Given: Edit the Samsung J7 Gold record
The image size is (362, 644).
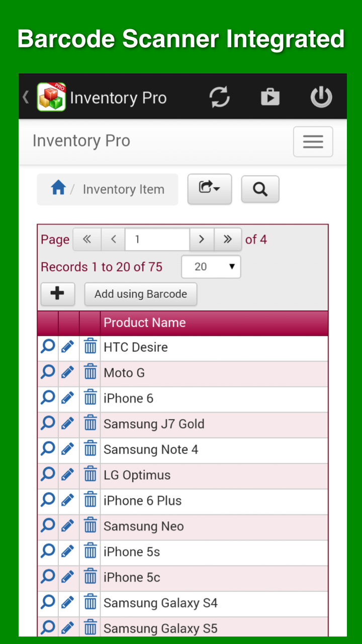Looking at the screenshot, I should click(x=68, y=424).
